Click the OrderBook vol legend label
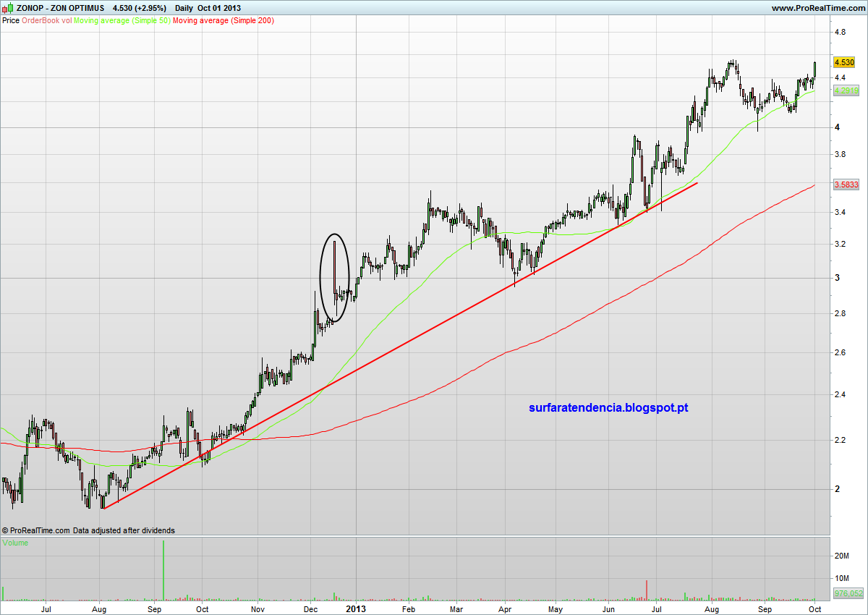This screenshot has height=615, width=868. [47, 21]
